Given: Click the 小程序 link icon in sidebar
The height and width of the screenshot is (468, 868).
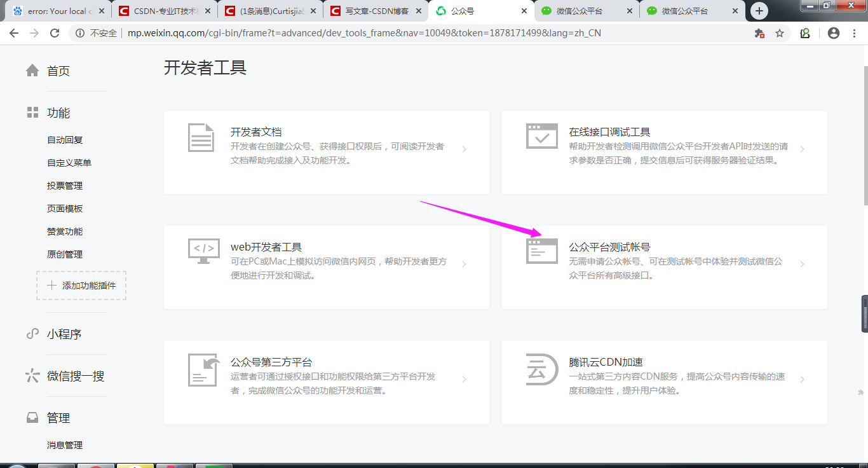Looking at the screenshot, I should [32, 334].
